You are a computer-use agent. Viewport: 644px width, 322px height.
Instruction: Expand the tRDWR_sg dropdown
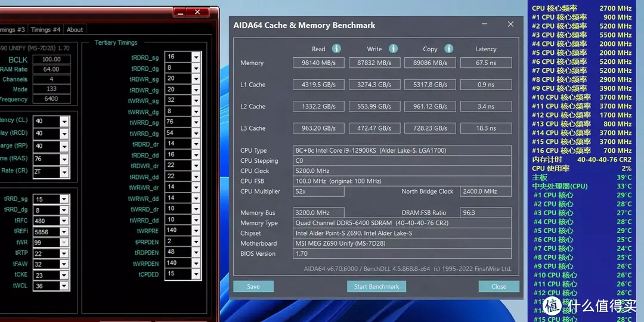pos(196,79)
